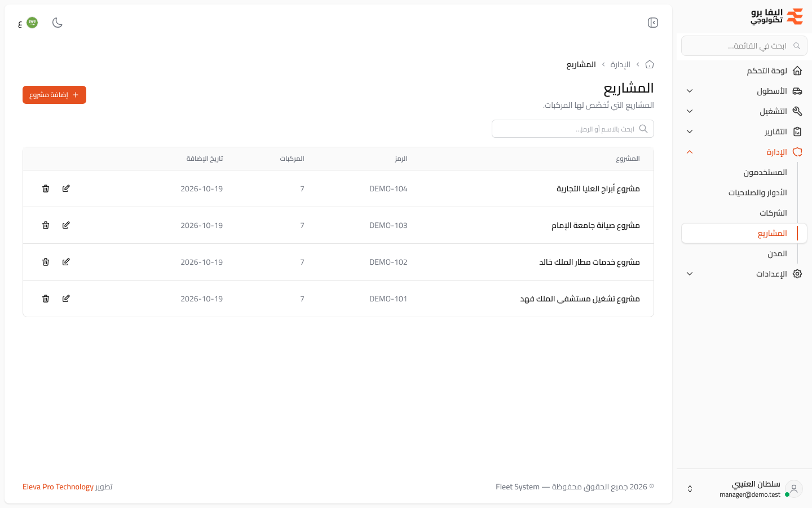Edit the DEMO-101 project
812x508 pixels.
pyautogui.click(x=66, y=299)
